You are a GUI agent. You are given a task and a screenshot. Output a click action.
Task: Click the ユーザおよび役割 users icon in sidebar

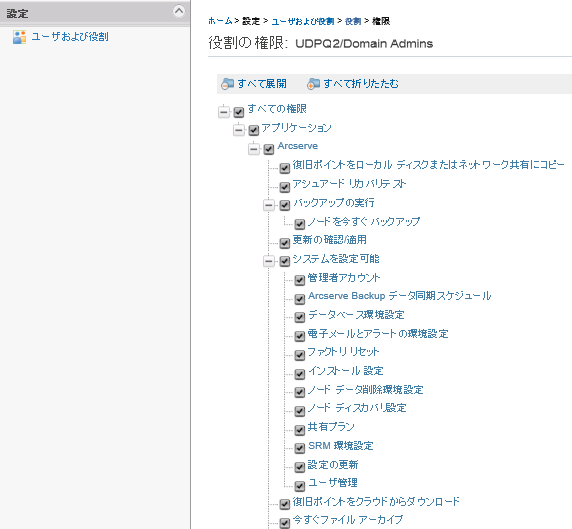click(x=19, y=37)
